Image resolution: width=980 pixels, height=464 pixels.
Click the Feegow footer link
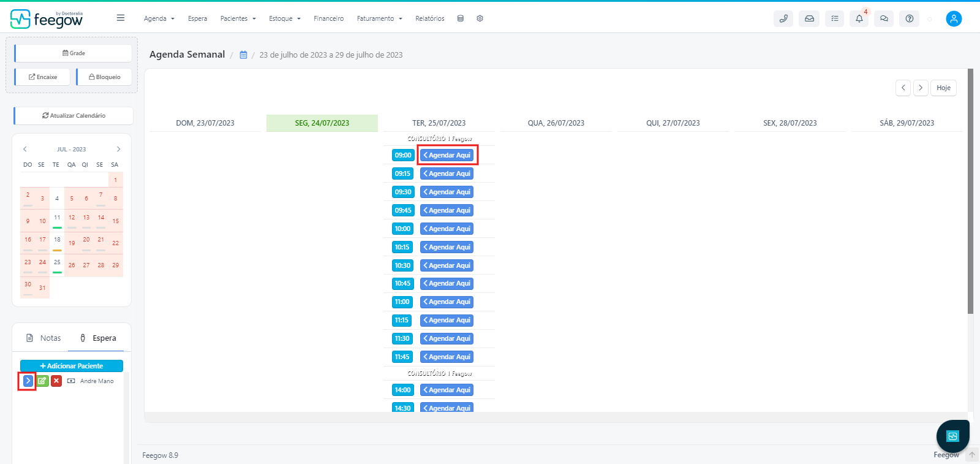pos(946,455)
